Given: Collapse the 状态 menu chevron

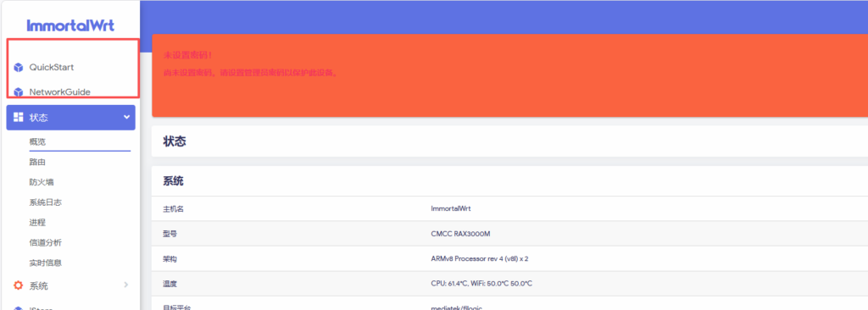Looking at the screenshot, I should coord(126,118).
